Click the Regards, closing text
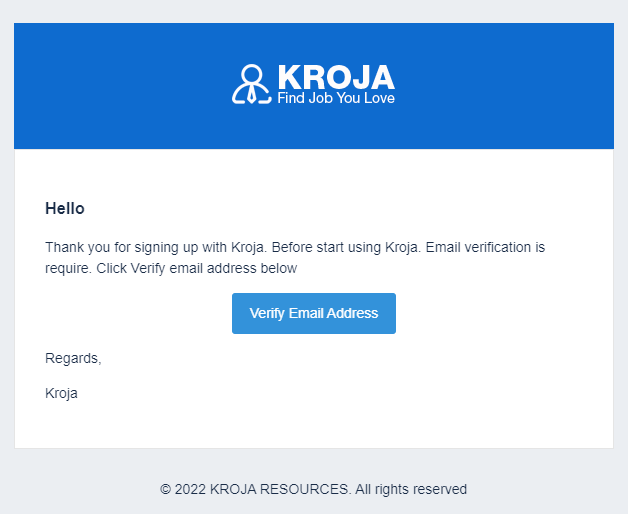 (73, 359)
